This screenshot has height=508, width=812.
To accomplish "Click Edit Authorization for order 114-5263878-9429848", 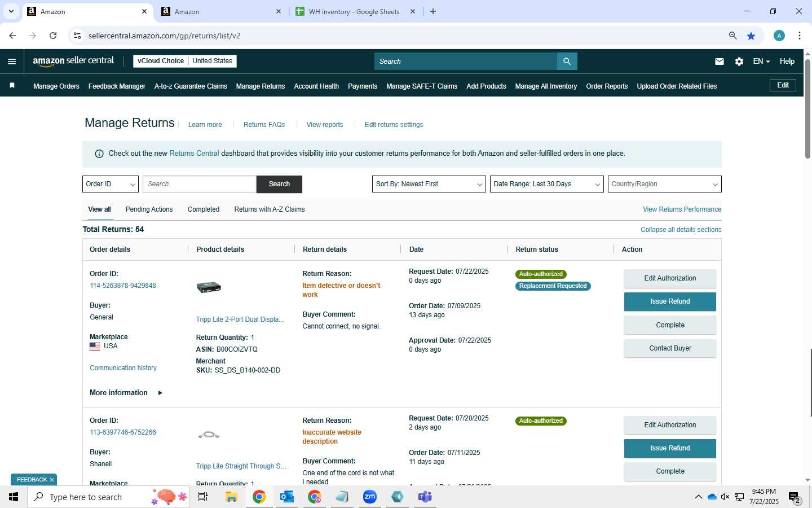I will point(670,278).
